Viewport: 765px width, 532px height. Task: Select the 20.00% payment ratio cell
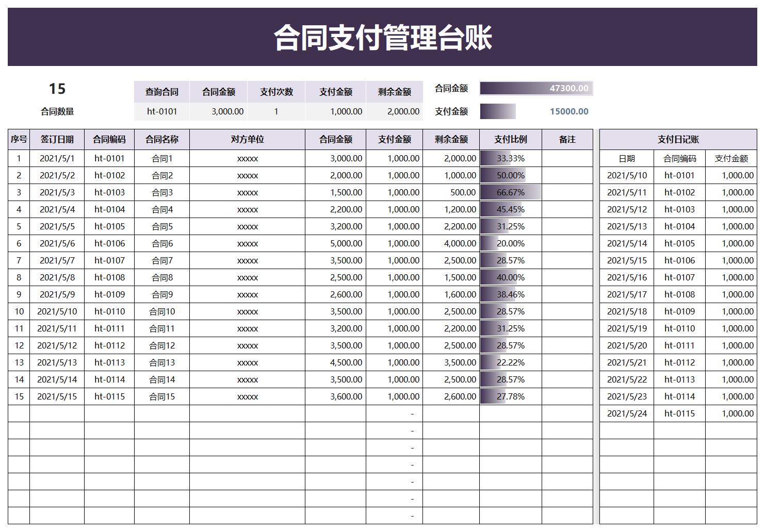(x=511, y=243)
